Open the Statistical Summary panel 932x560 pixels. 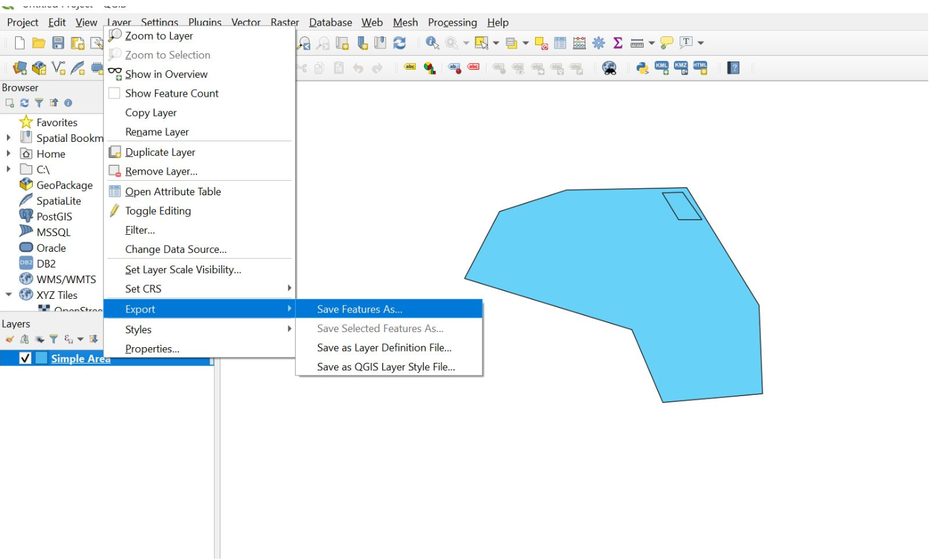617,43
